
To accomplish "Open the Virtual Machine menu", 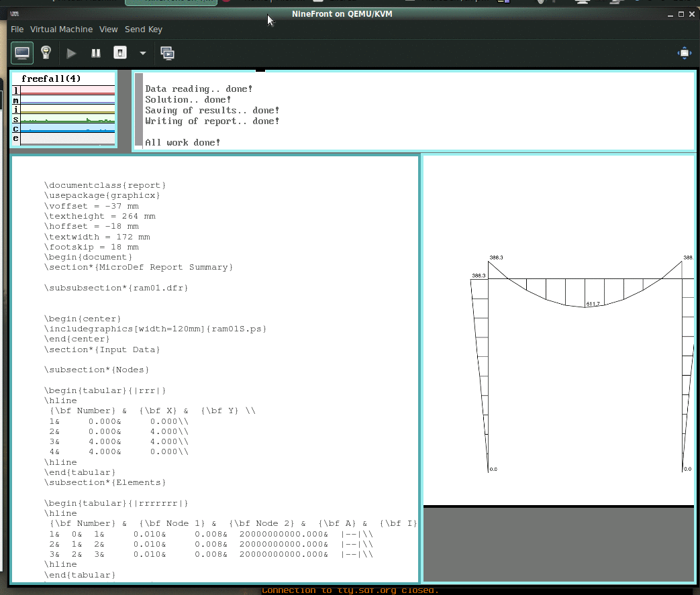I will (61, 30).
